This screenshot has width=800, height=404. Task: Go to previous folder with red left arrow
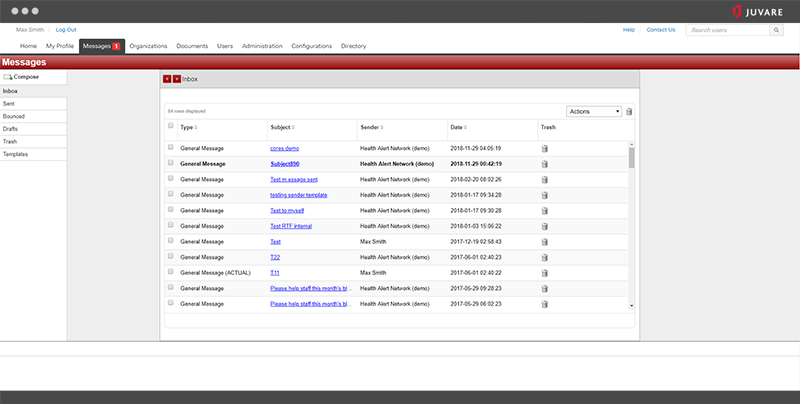click(167, 79)
